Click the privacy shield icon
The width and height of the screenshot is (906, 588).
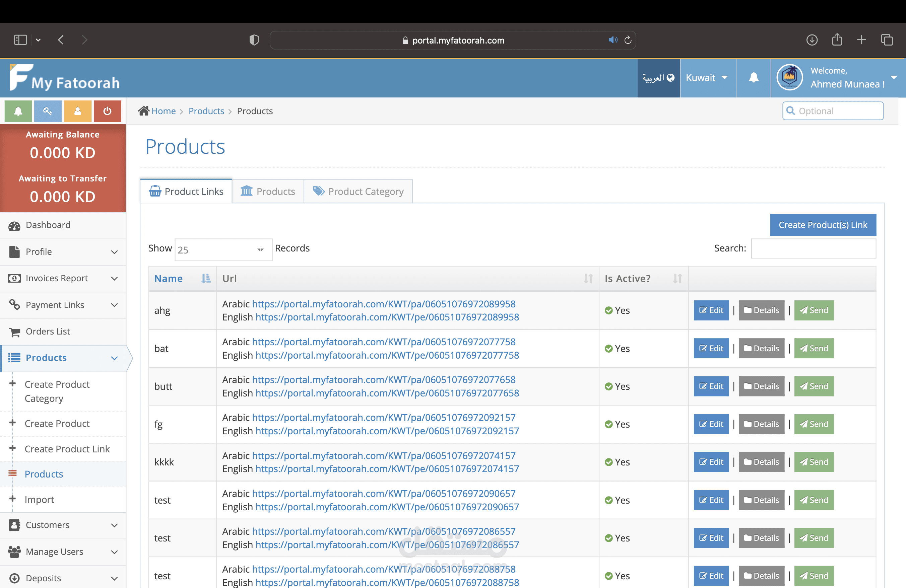click(254, 40)
